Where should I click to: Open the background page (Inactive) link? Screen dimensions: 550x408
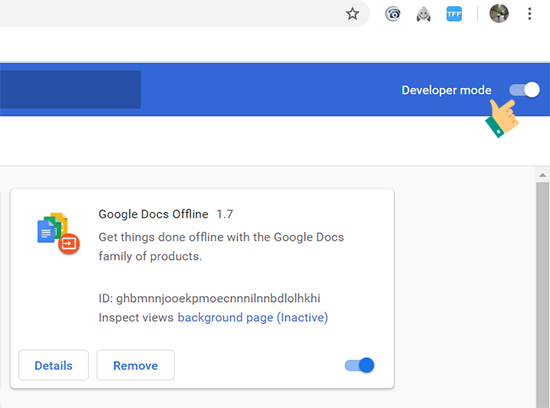[253, 317]
